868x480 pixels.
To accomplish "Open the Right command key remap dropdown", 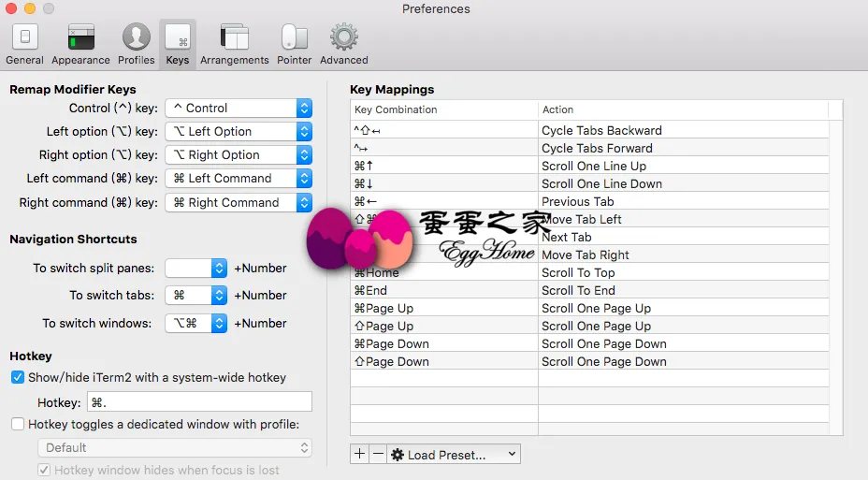I will coord(239,203).
